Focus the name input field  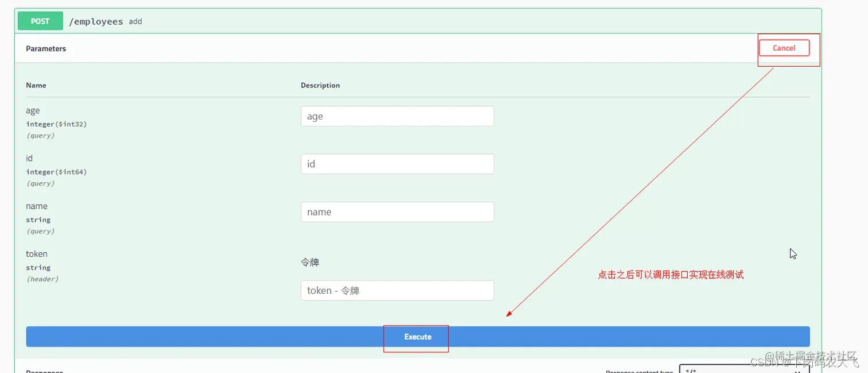397,212
